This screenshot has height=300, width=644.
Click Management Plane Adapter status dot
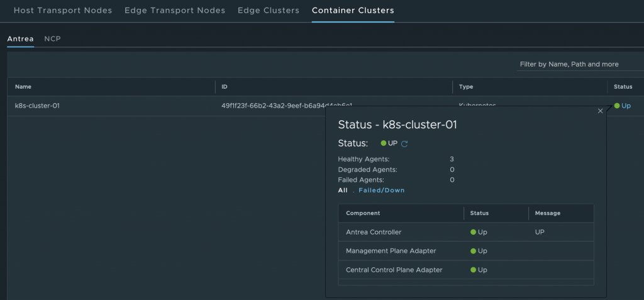click(x=473, y=251)
